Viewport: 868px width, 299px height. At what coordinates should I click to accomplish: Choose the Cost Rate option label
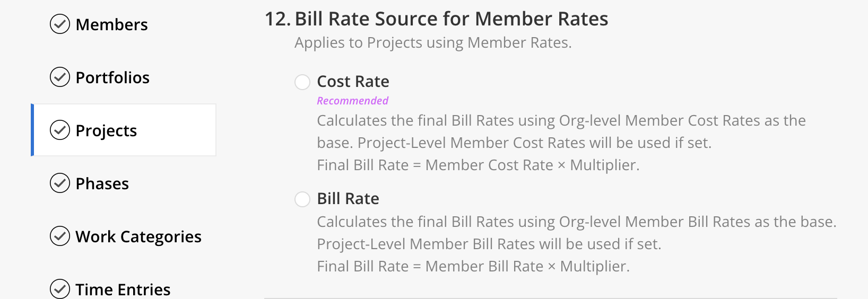(353, 82)
